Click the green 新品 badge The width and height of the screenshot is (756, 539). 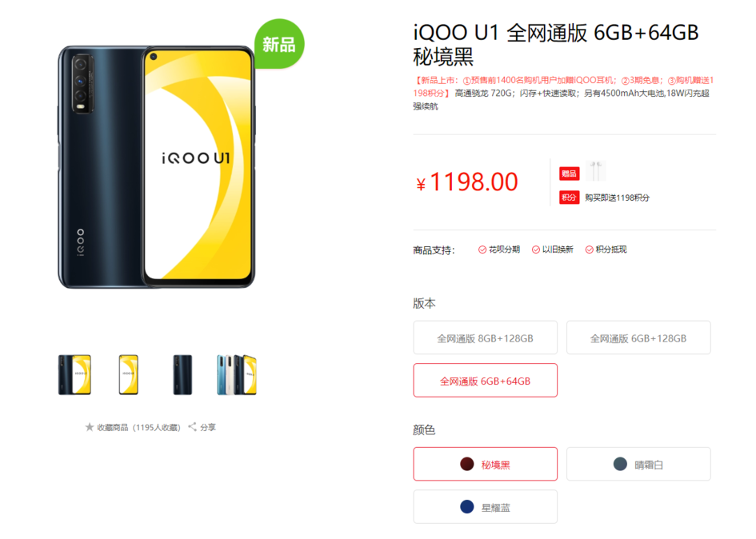click(x=279, y=44)
